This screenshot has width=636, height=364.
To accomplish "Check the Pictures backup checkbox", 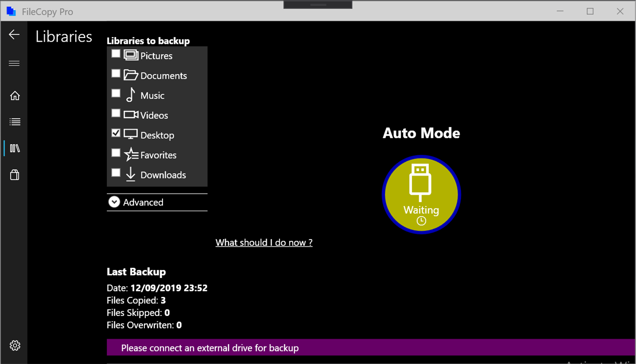I will point(115,53).
